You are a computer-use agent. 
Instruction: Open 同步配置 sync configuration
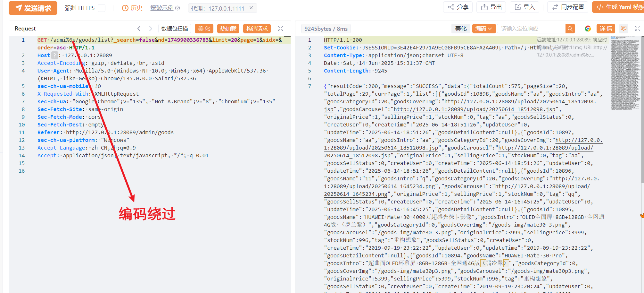pyautogui.click(x=568, y=7)
